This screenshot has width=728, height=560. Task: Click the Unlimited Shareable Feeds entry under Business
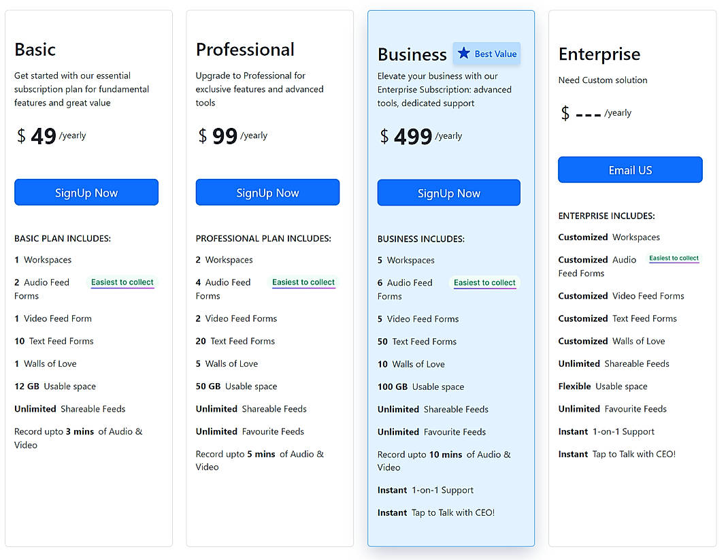433,409
